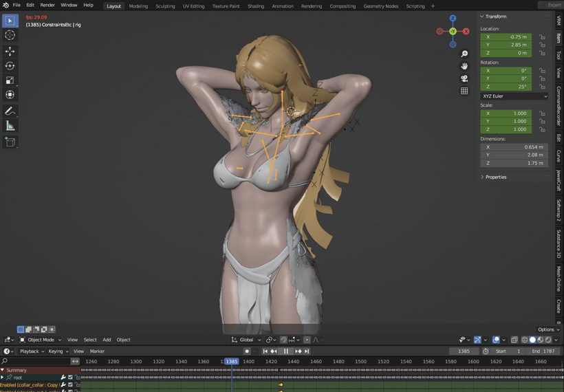Image resolution: width=564 pixels, height=392 pixels.
Task: Select the Move tool in the toolbar
Action: coord(10,52)
